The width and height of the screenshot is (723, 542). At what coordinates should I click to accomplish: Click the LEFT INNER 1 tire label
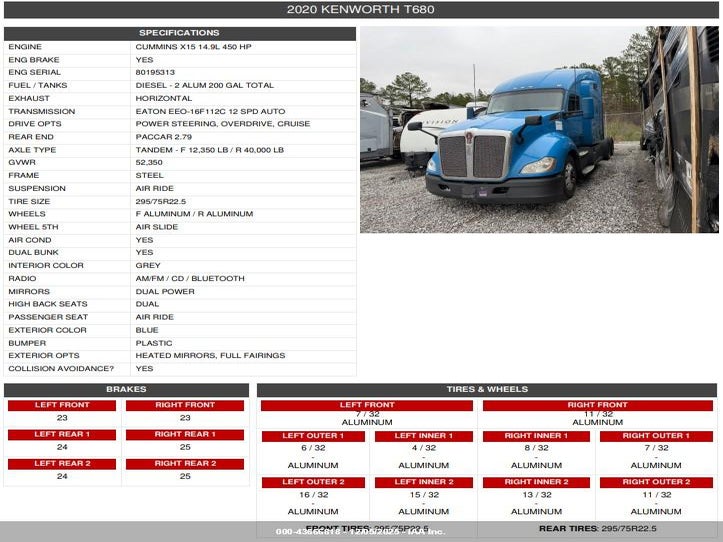pyautogui.click(x=424, y=436)
